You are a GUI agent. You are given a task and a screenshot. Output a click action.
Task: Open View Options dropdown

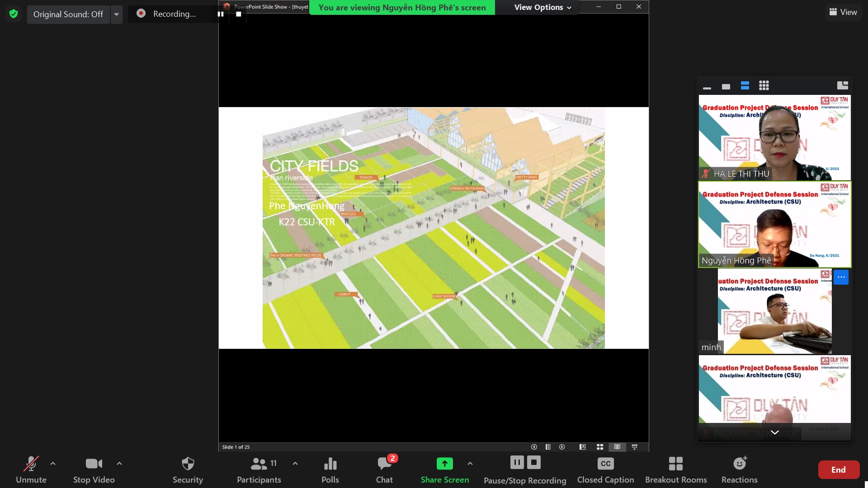click(x=542, y=7)
